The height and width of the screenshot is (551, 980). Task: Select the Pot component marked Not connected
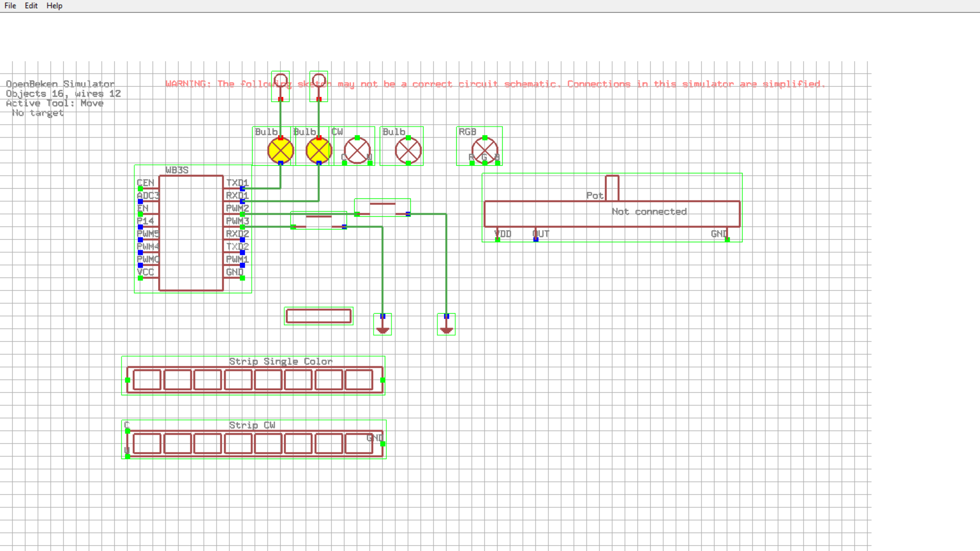[x=612, y=213]
